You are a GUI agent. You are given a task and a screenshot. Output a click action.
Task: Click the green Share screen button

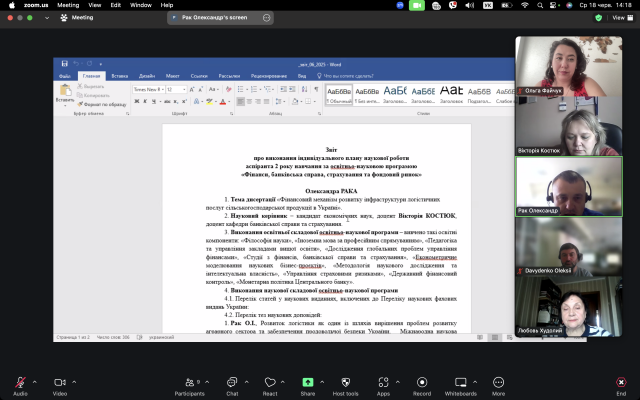click(308, 386)
